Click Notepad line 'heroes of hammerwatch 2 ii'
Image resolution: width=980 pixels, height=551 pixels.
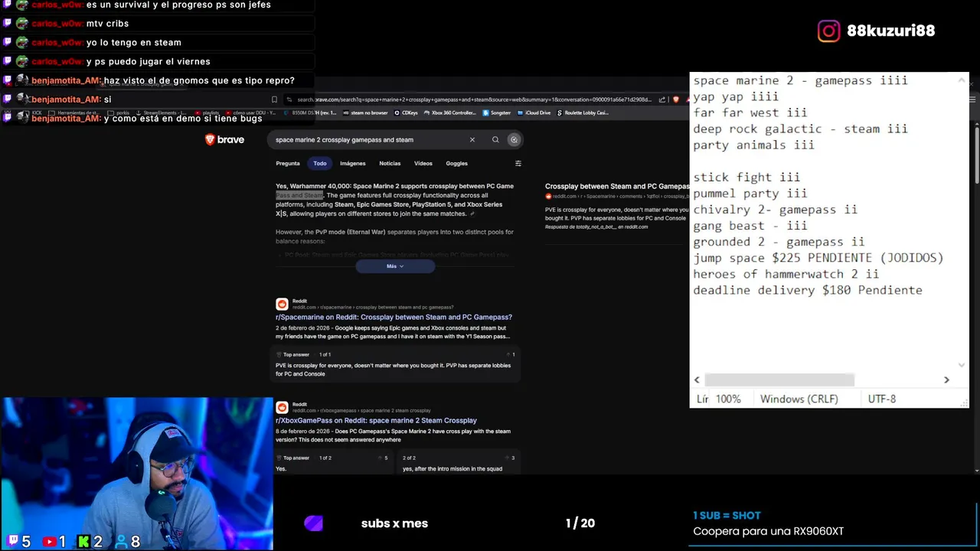click(x=786, y=273)
